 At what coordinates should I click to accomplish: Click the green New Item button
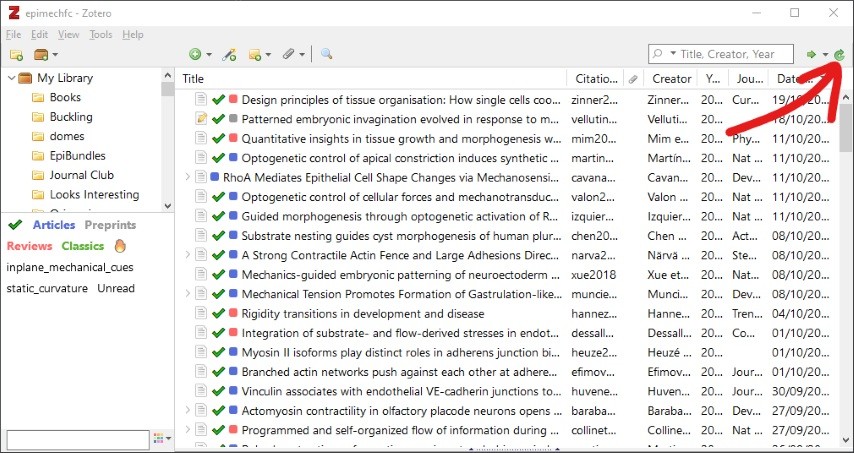[194, 54]
